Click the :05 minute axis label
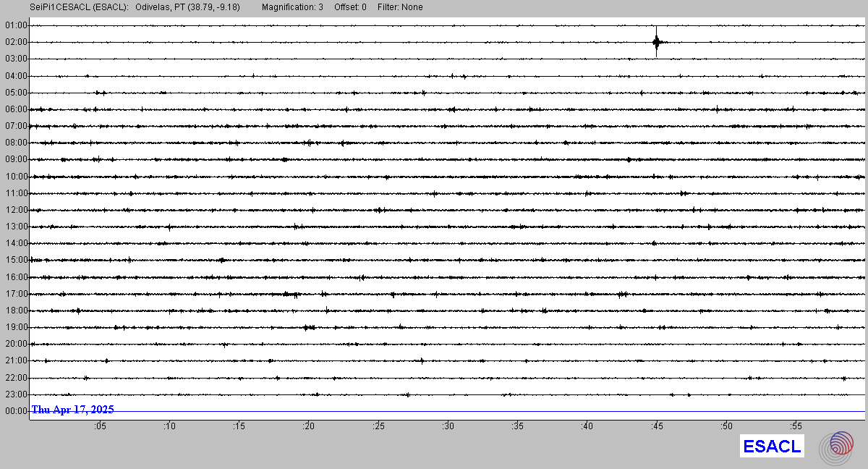868x469 pixels. coord(100,427)
